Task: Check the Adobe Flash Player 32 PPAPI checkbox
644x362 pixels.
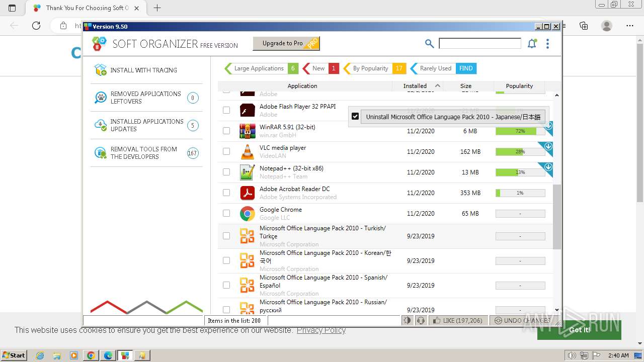Action: [226, 110]
